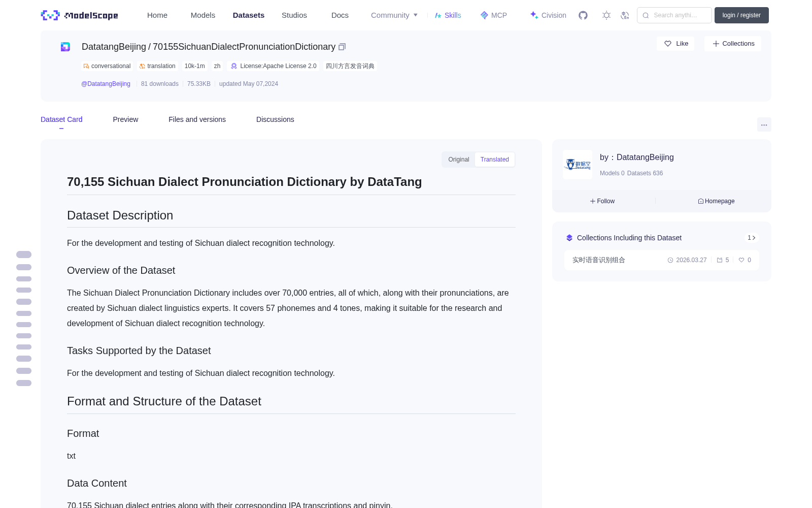View the Discussions tab
Image resolution: width=812 pixels, height=508 pixels.
(x=275, y=119)
